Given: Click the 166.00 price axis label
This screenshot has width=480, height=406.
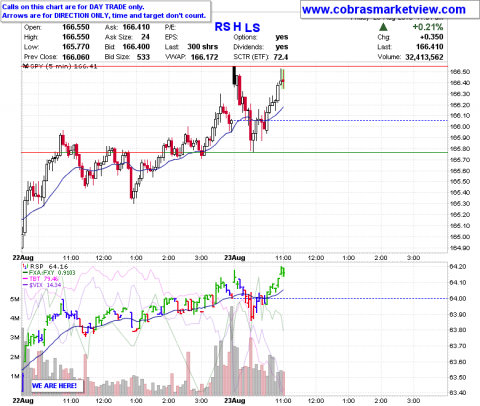Looking at the screenshot, I should [x=460, y=127].
